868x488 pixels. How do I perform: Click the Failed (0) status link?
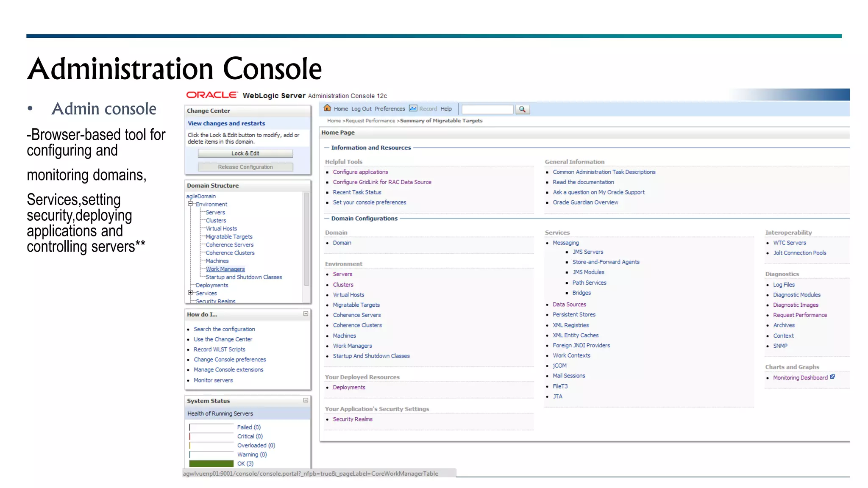[249, 427]
